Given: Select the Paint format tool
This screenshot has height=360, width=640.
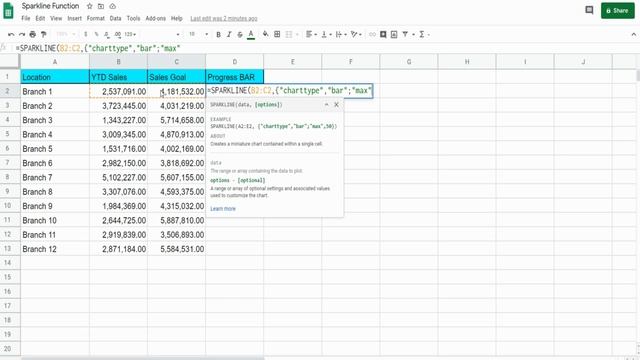Looking at the screenshot, I should [44, 34].
